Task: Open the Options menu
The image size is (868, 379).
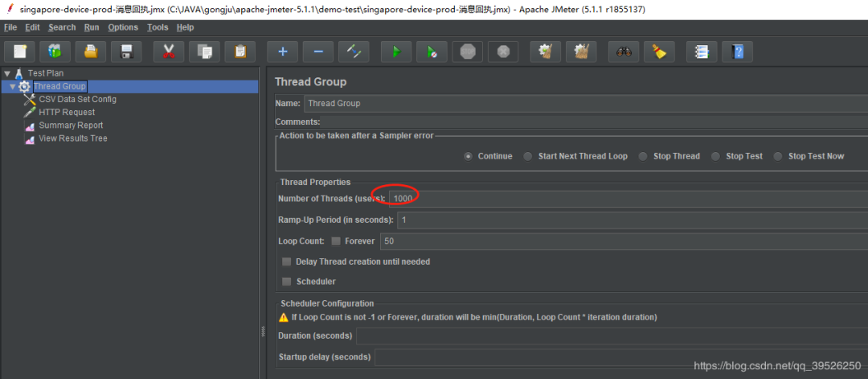Action: pos(123,27)
